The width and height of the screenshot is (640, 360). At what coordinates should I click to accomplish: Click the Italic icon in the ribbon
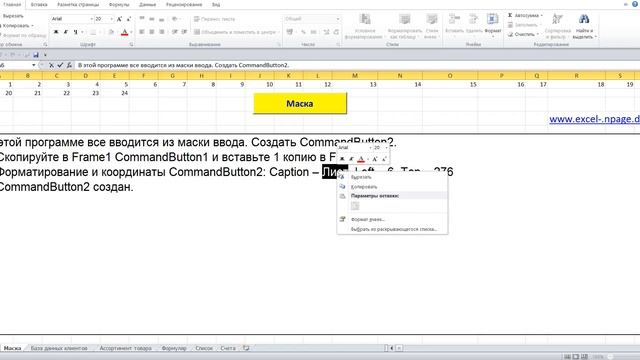[65, 32]
